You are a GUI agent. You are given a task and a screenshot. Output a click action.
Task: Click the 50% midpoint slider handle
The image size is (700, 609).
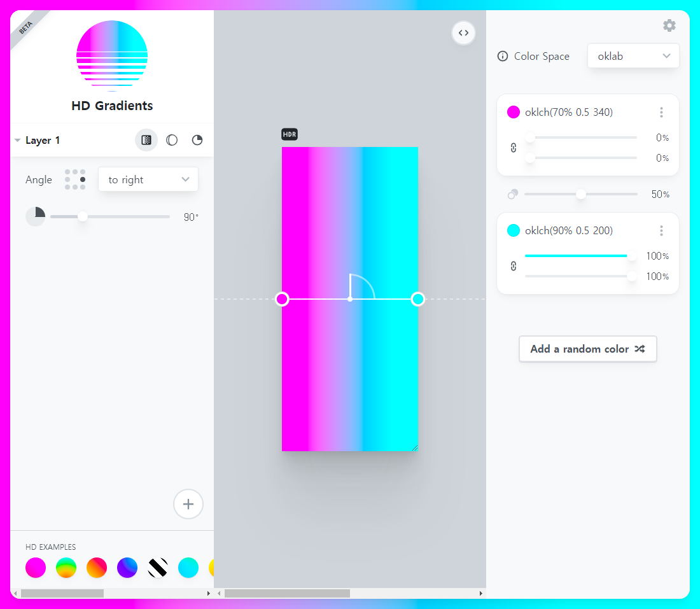580,194
